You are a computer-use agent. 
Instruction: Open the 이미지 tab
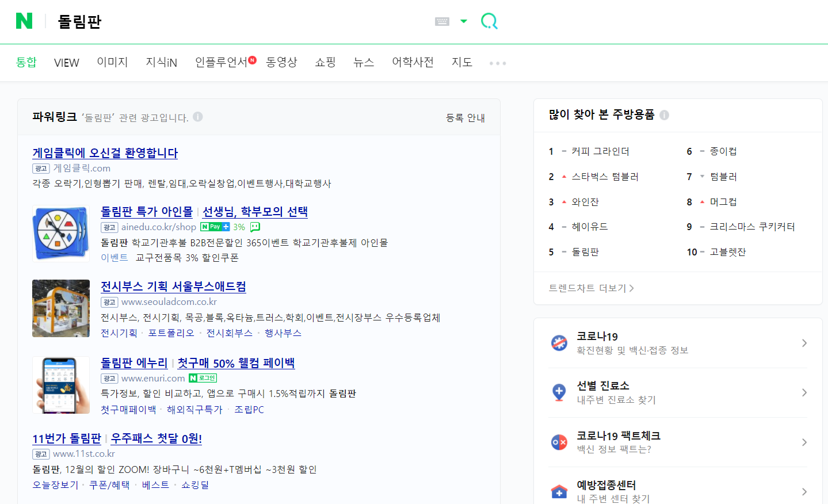[x=112, y=62]
